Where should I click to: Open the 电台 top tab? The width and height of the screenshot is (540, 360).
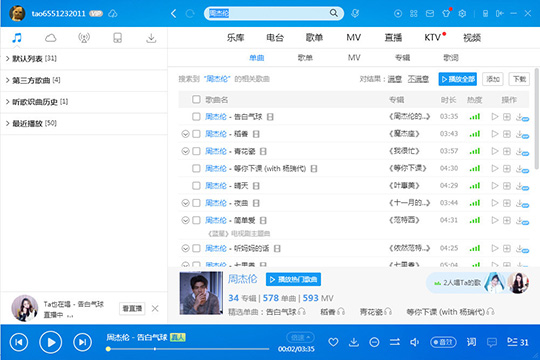(x=275, y=38)
